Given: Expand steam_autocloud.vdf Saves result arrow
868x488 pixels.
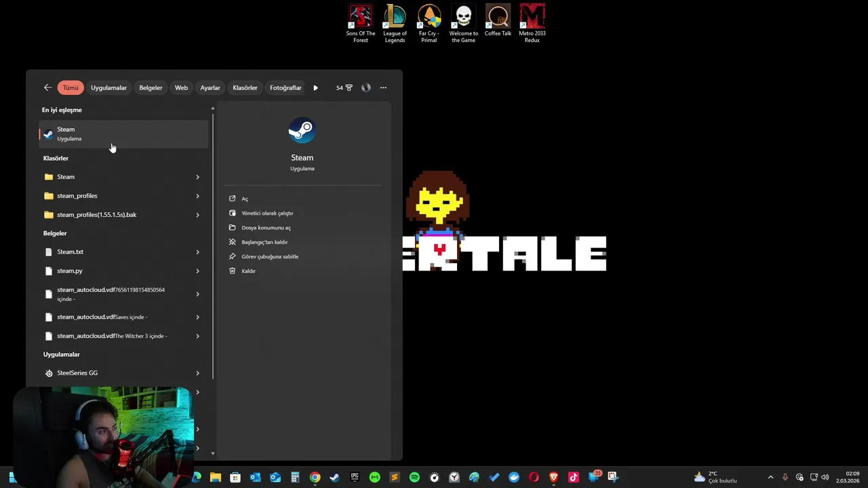Looking at the screenshot, I should click(x=197, y=317).
